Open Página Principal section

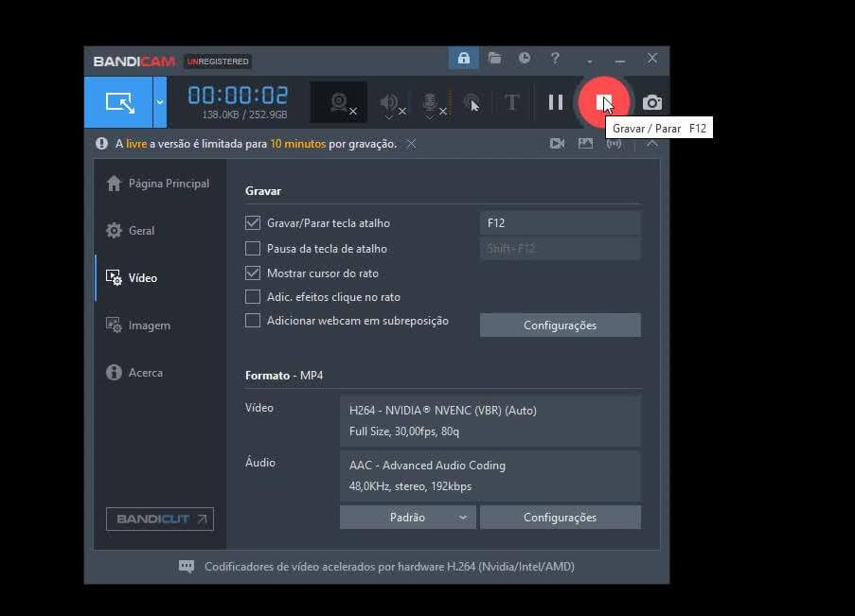pos(157,184)
